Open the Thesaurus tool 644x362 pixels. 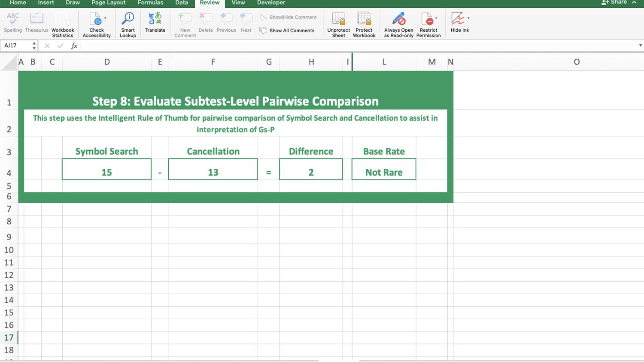tap(36, 23)
